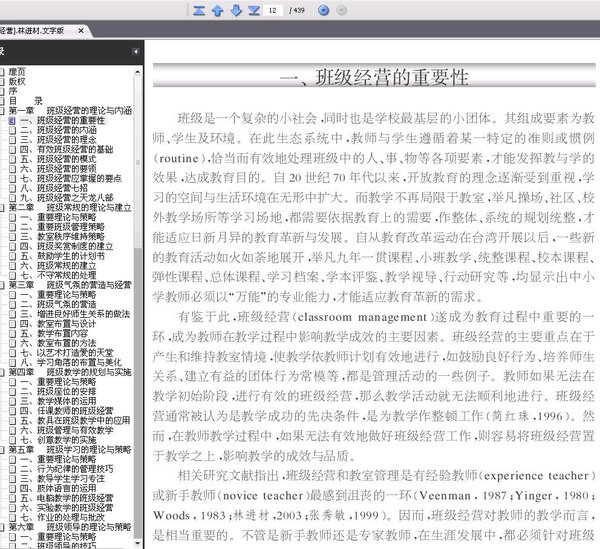This screenshot has height=549, width=600.
Task: Click page icon beside 五、教具在班级教学中的应用
Action: coord(13,420)
